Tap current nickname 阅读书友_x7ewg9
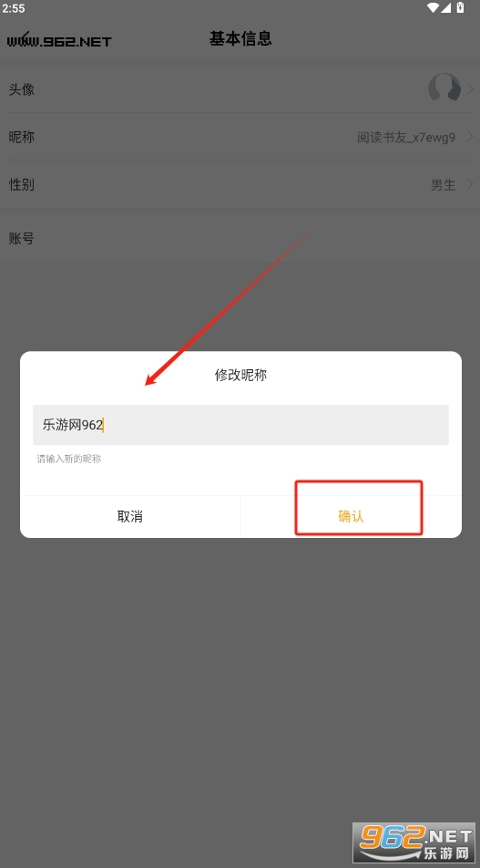Image resolution: width=480 pixels, height=868 pixels. click(x=406, y=138)
